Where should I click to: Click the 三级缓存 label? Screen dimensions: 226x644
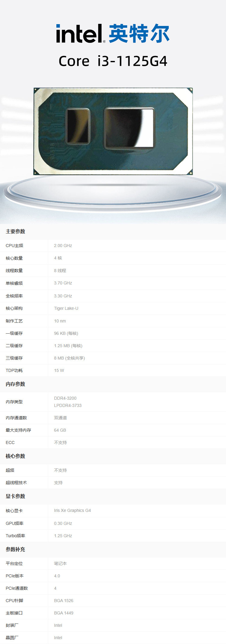click(x=14, y=358)
